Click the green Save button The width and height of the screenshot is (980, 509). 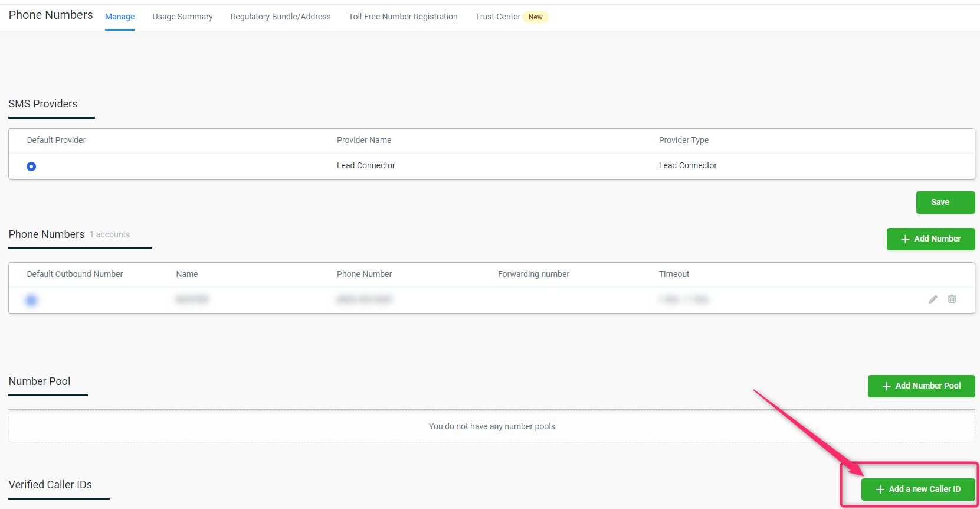945,203
